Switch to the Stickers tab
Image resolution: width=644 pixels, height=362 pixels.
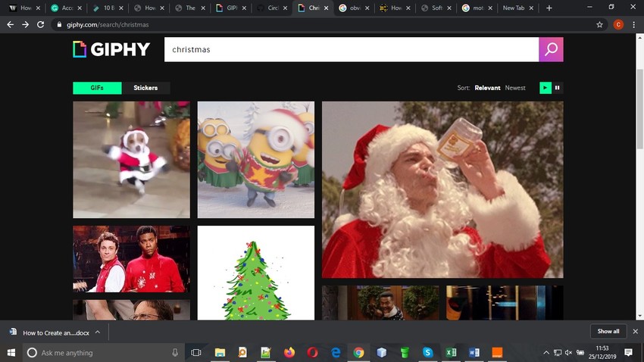click(145, 88)
